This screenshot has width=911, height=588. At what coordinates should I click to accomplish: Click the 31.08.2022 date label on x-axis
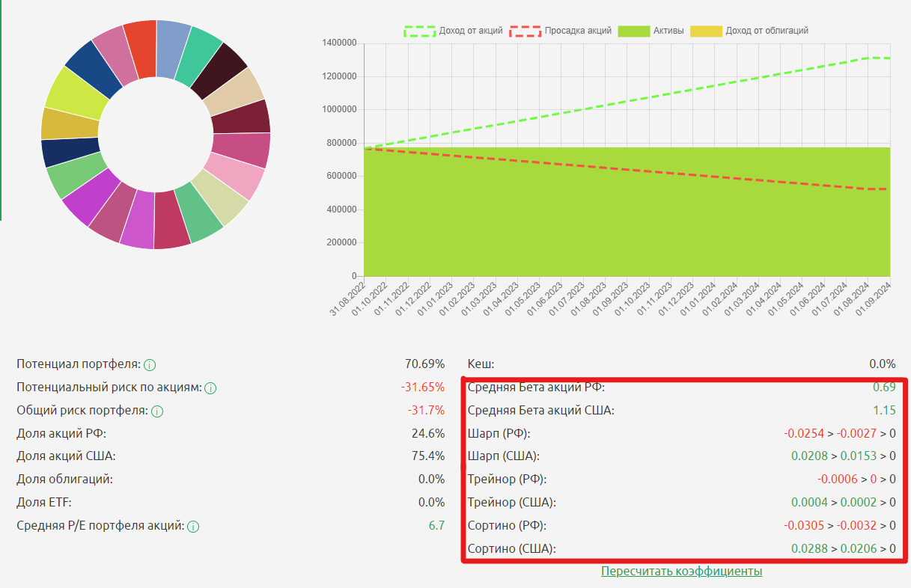point(350,299)
